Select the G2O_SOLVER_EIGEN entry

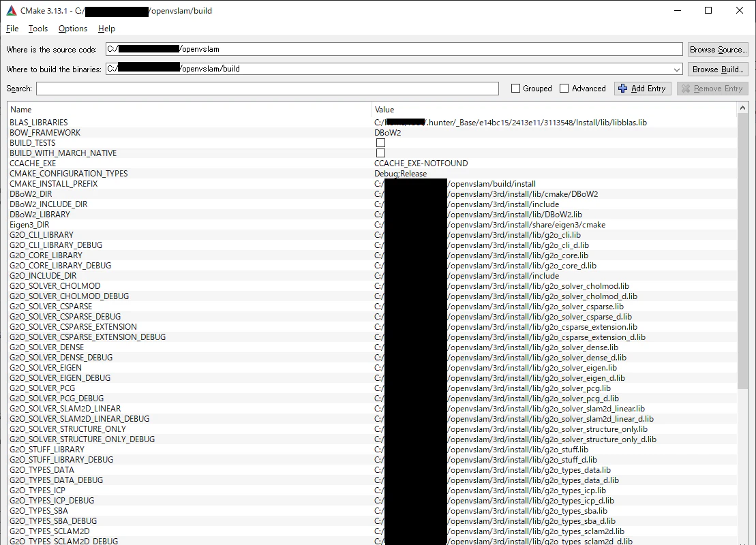(x=46, y=368)
